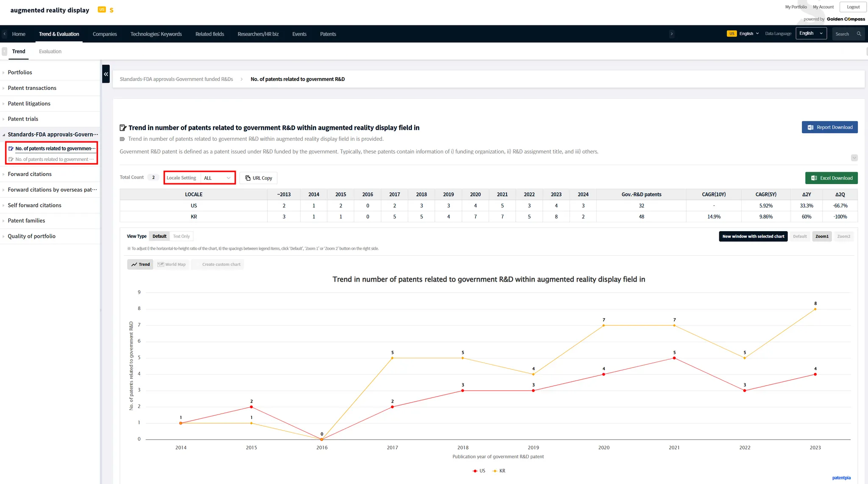Open the Data Language English dropdown
The height and width of the screenshot is (484, 868).
(811, 34)
